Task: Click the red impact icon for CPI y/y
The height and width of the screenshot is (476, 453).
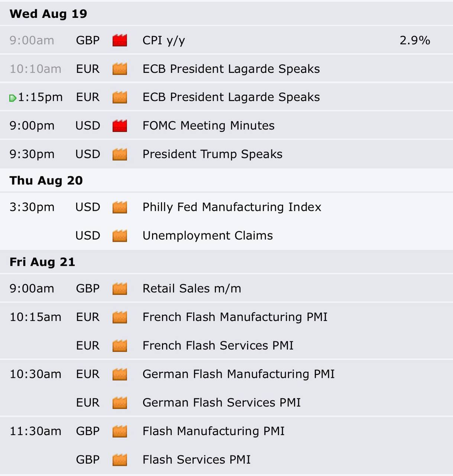Action: click(x=120, y=40)
